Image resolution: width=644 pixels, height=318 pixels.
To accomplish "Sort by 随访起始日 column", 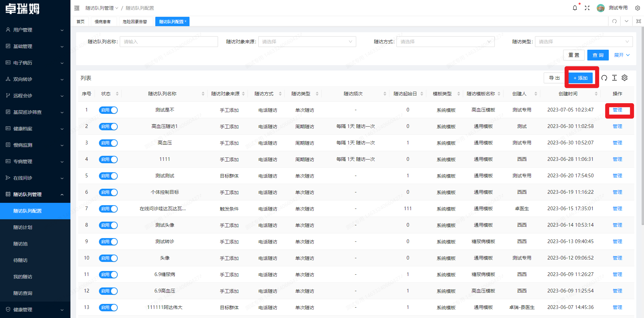I will point(422,94).
